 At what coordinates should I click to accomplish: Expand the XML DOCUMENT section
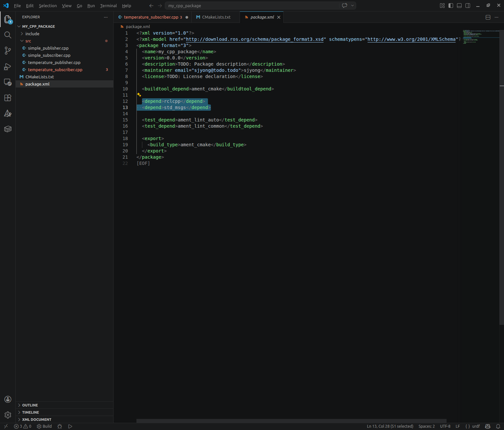coord(64,420)
